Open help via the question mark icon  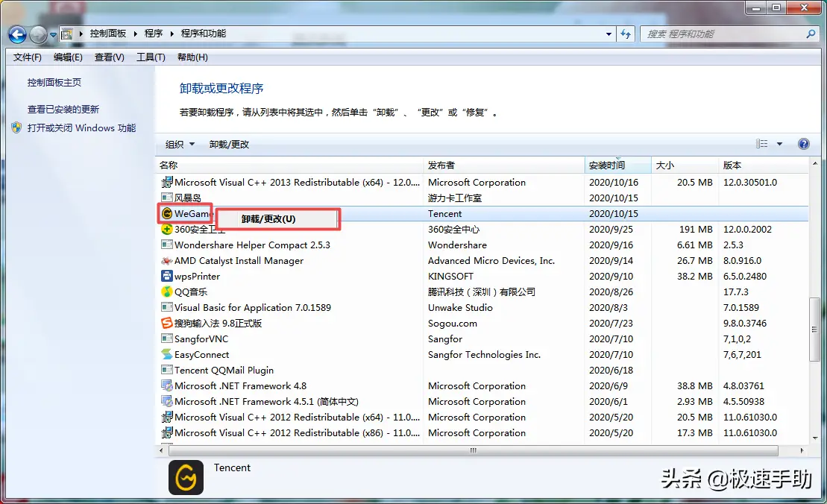[x=804, y=143]
